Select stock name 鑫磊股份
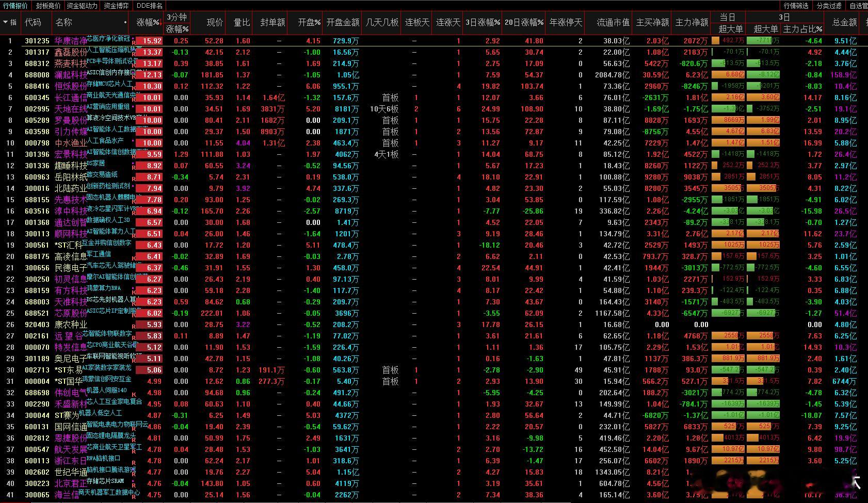868x503 pixels. (71, 52)
